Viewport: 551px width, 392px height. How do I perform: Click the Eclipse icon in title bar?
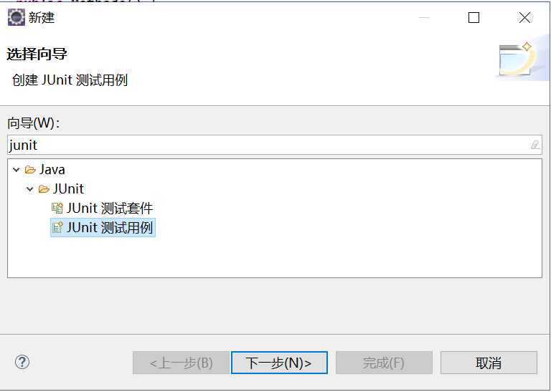17,17
